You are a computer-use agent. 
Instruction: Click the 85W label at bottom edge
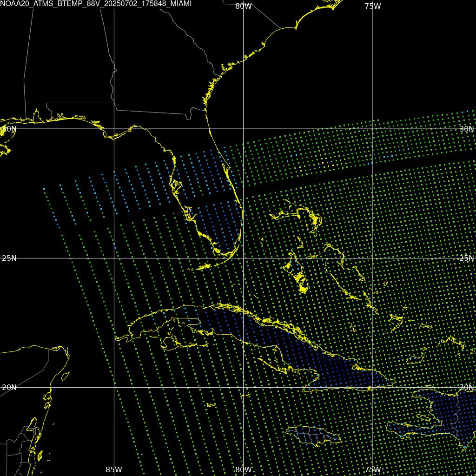click(x=114, y=469)
